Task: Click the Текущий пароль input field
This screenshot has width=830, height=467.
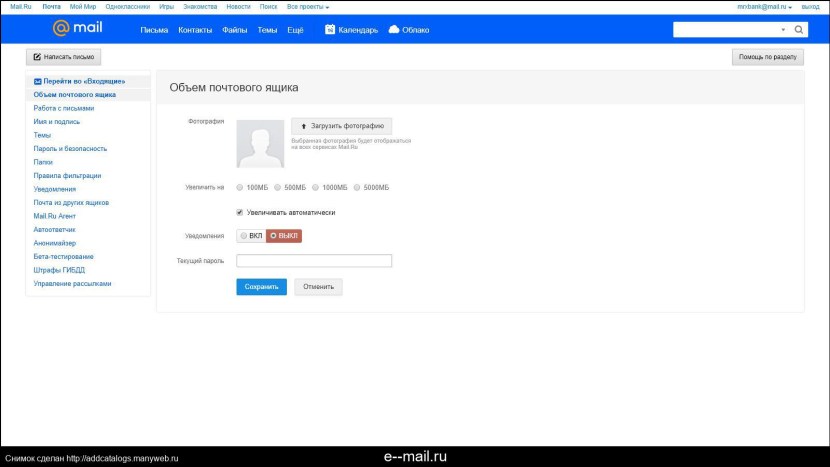Action: tap(314, 261)
